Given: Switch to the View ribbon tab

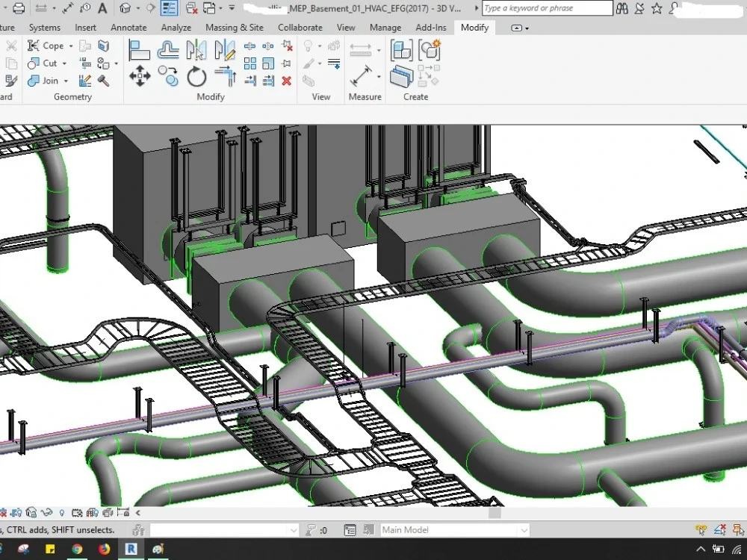Looking at the screenshot, I should point(346,28).
